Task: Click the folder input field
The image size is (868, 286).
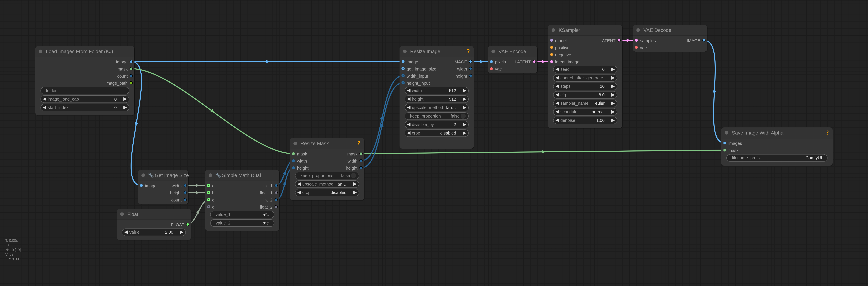Action: (x=85, y=90)
